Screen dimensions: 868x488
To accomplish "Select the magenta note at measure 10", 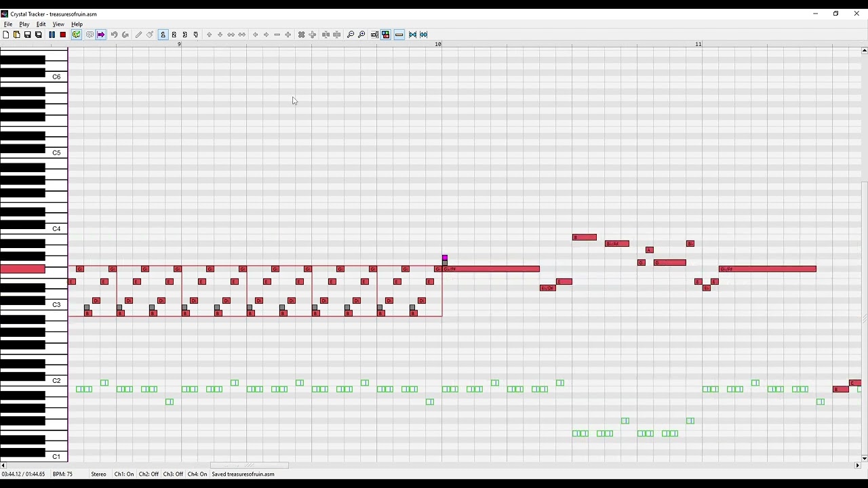I will (445, 258).
